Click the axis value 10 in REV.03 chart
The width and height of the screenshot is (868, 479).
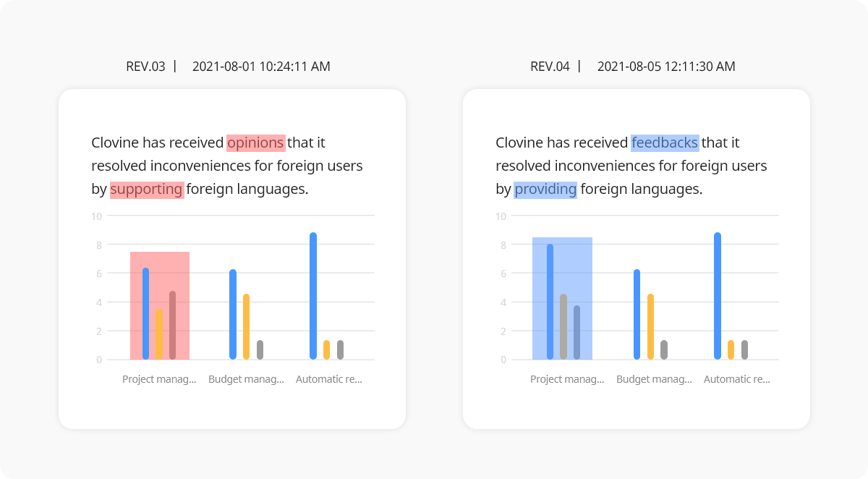pos(96,216)
